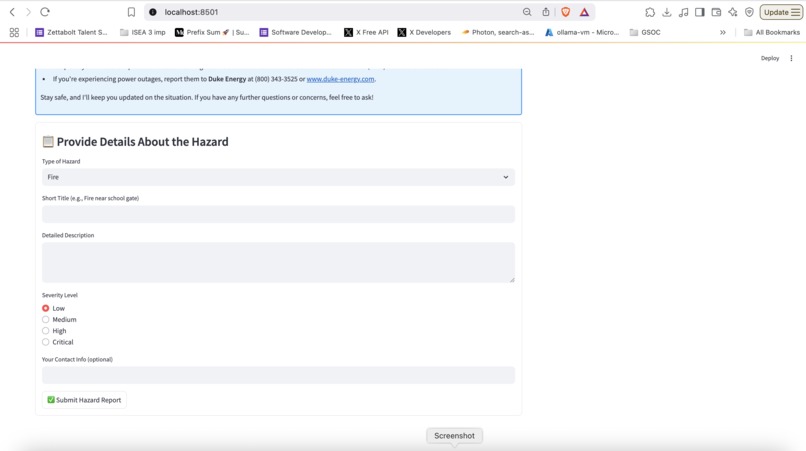
Task: Click the Brave Rewards triangle icon
Action: pyautogui.click(x=584, y=12)
